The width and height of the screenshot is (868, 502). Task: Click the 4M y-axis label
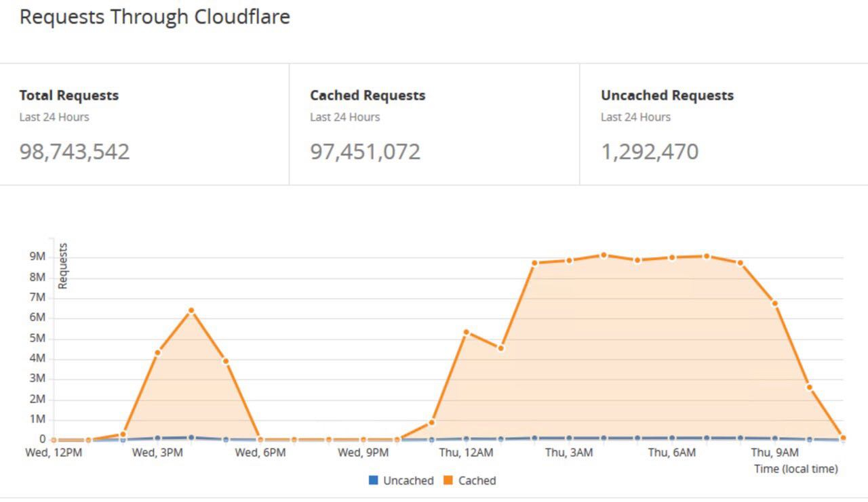click(37, 359)
